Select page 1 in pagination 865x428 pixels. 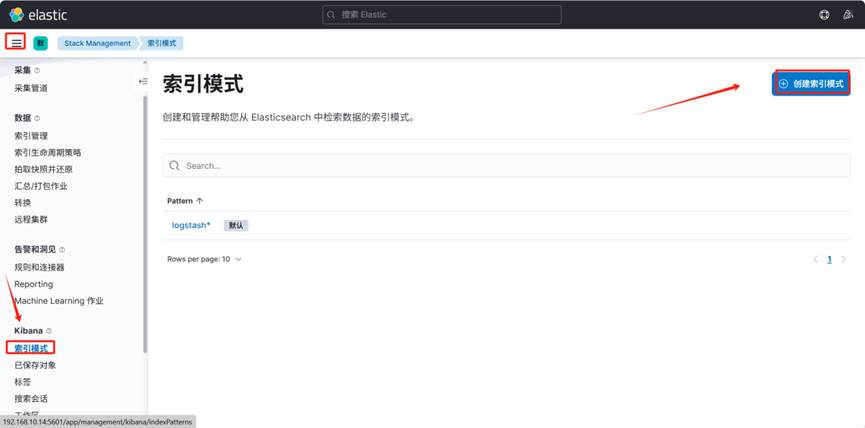tap(829, 259)
